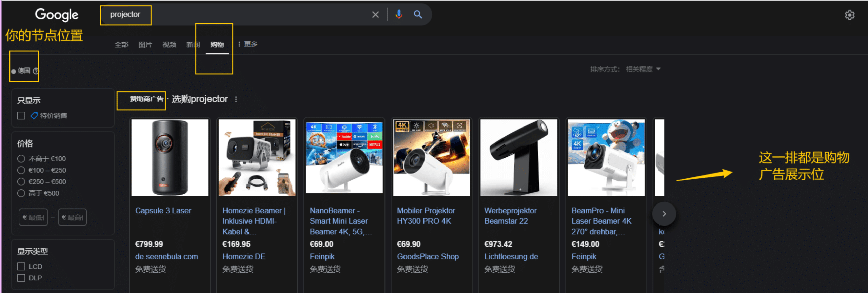Viewport: 868px width, 293px height.
Task: Select price range €250 – €500
Action: 21,182
